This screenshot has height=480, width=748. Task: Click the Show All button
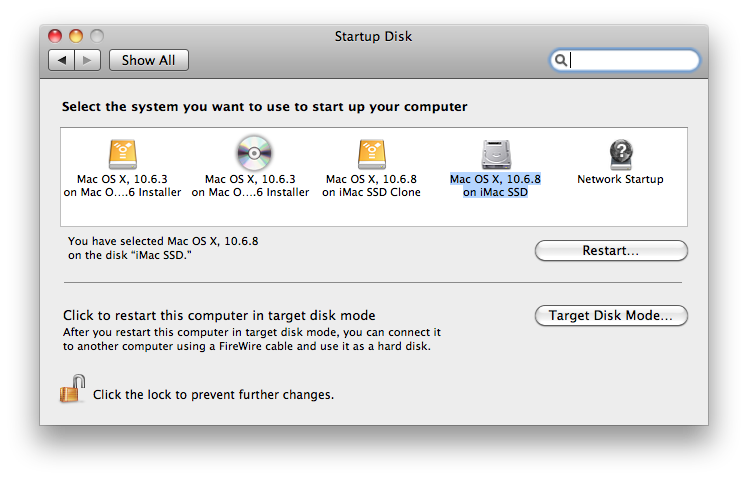coord(148,60)
